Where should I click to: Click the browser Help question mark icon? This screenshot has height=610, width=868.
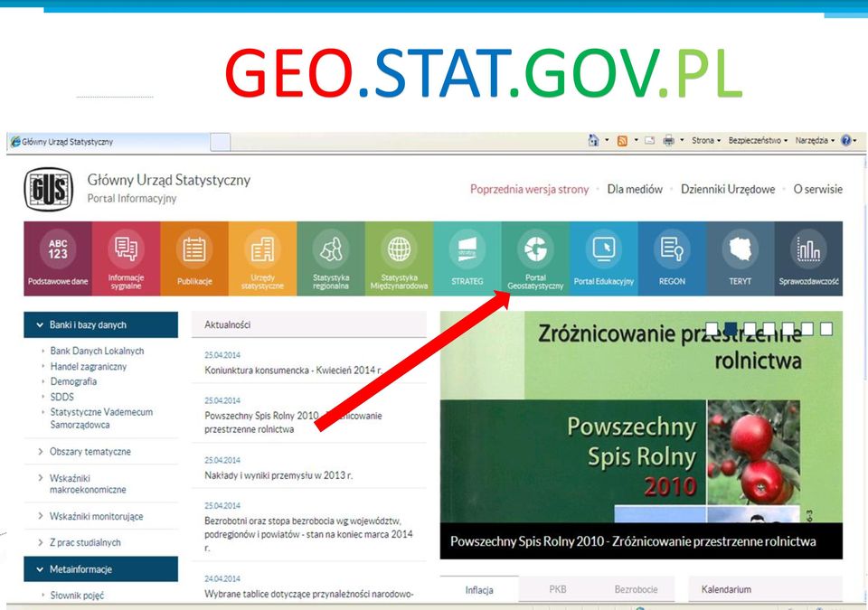[846, 141]
